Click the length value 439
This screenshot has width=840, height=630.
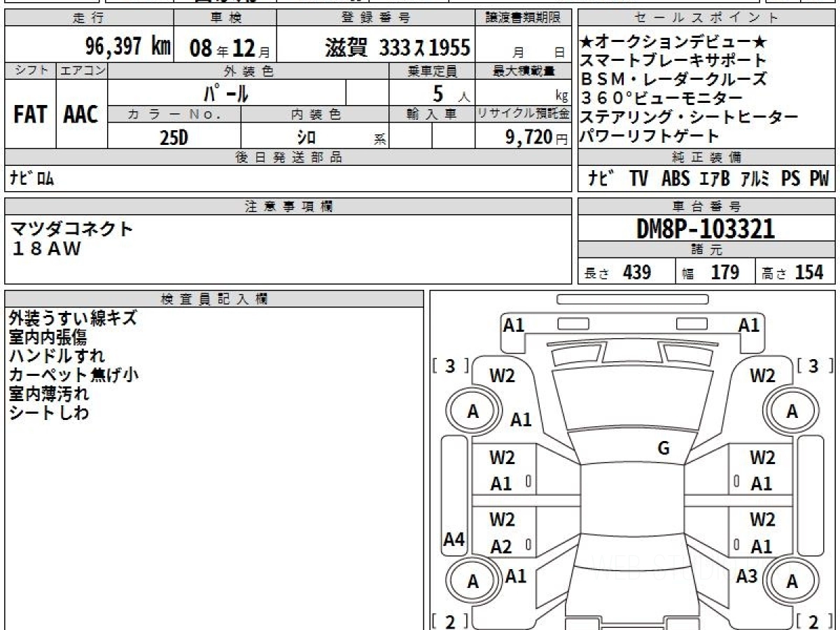point(637,272)
